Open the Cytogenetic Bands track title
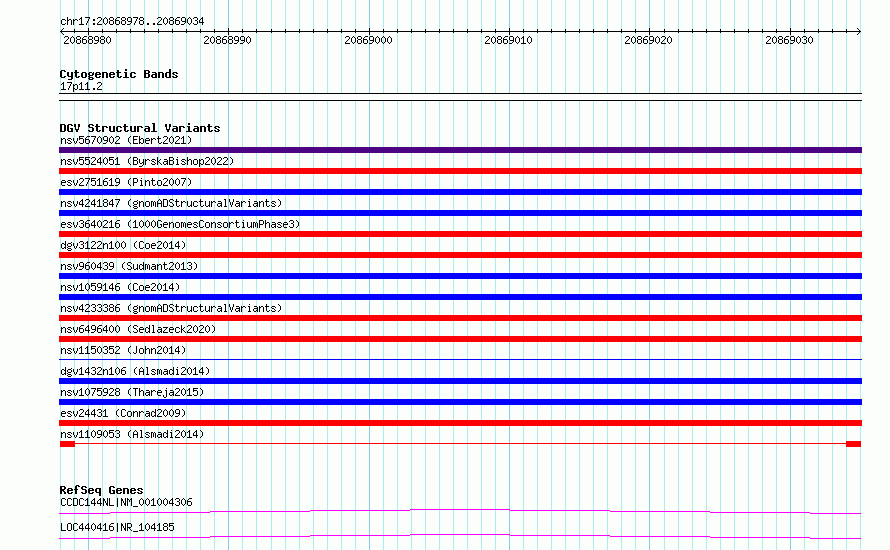Screen dimensions: 890x550 pos(119,74)
